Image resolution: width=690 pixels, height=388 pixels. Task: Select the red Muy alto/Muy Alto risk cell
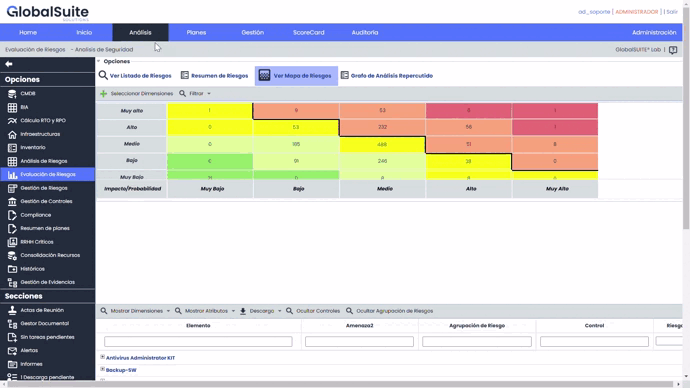click(555, 110)
